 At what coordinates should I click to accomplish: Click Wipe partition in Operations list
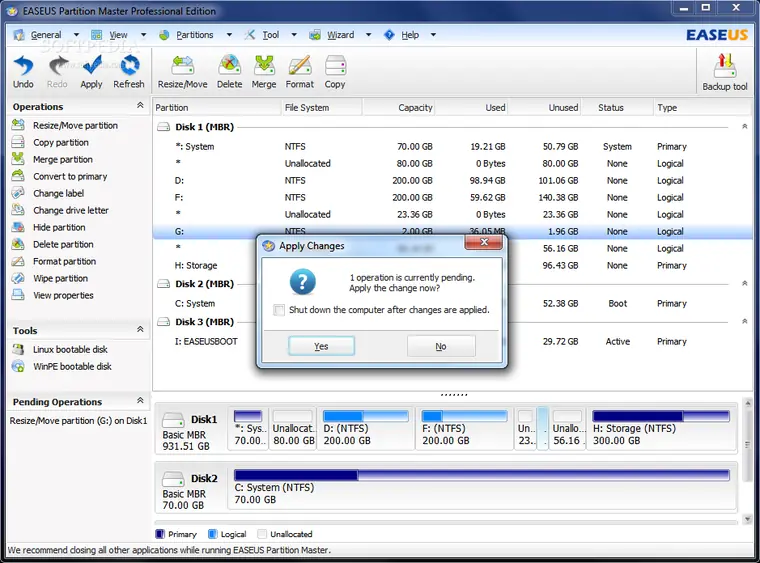[x=60, y=279]
